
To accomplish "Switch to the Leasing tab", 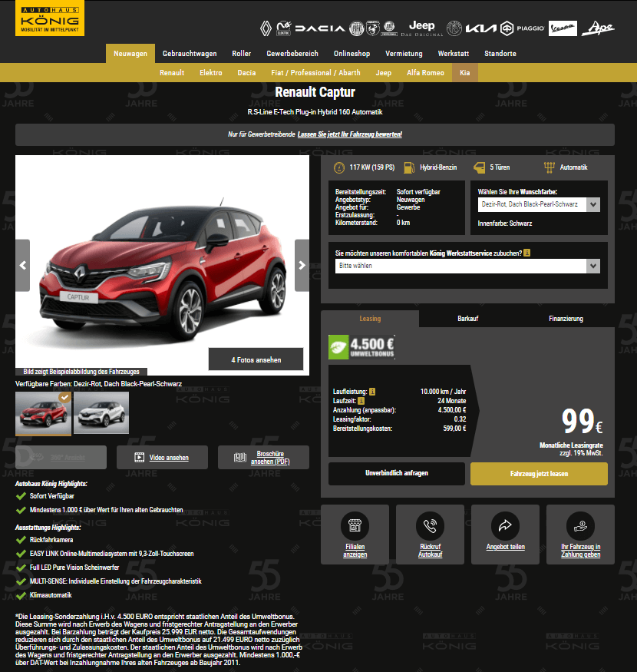I will pyautogui.click(x=370, y=319).
